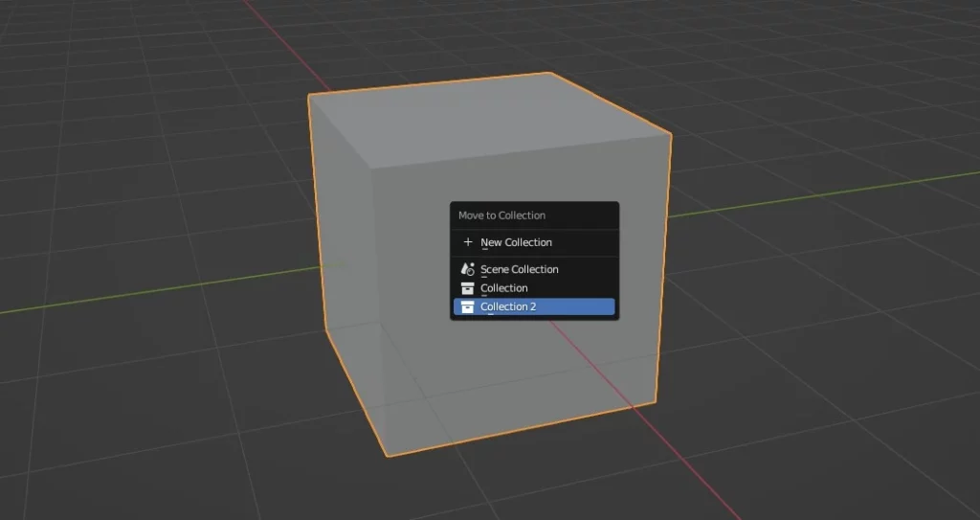Screen dimensions: 980x520
Task: Choose New Collection in the menu
Action: pyautogui.click(x=534, y=242)
